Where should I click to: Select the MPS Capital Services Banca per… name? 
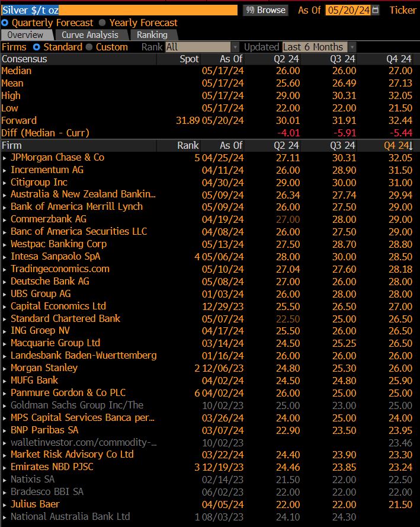82,418
